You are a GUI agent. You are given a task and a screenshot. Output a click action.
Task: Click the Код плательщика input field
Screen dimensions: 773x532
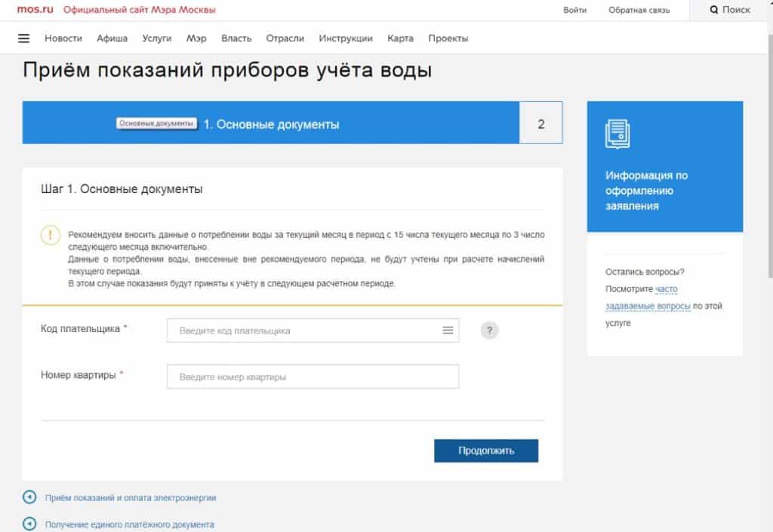tap(302, 331)
